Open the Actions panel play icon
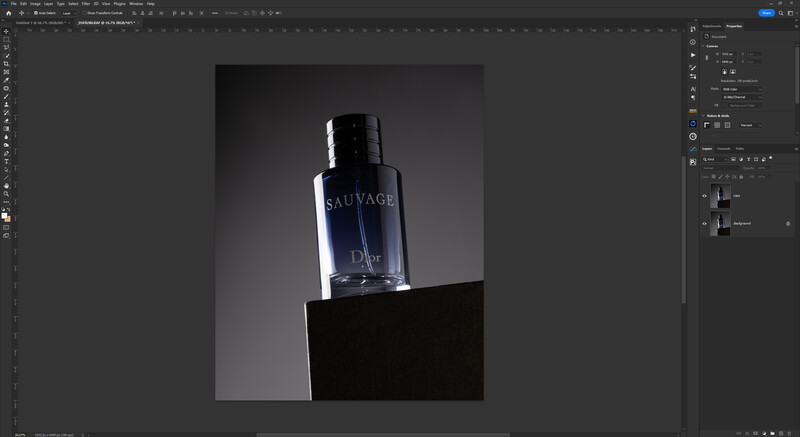Image resolution: width=800 pixels, height=437 pixels. click(693, 55)
